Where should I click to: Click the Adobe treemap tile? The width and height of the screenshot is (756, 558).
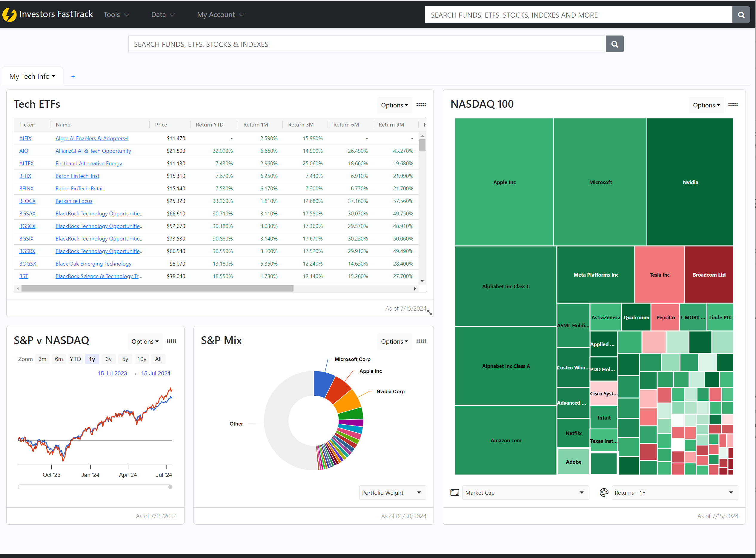(x=574, y=461)
